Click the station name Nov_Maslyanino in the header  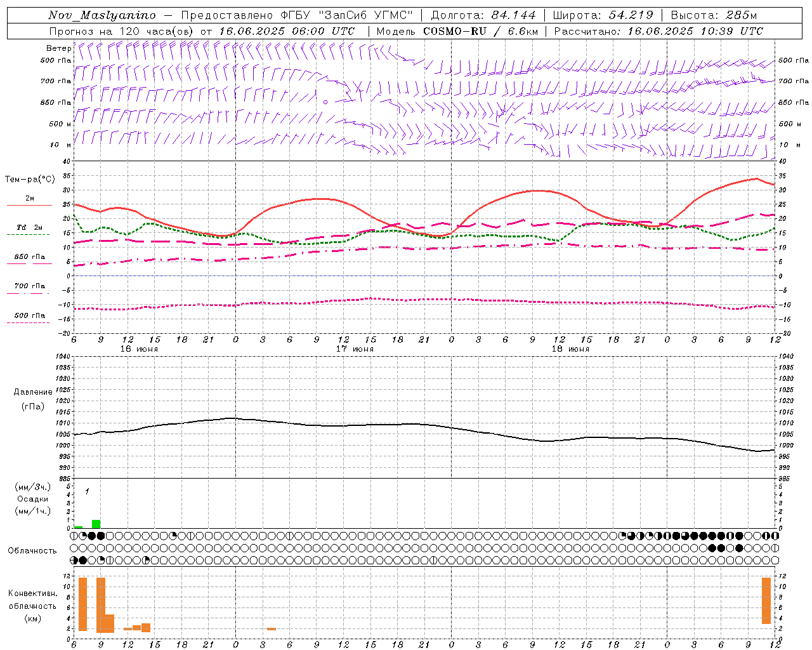tap(102, 15)
